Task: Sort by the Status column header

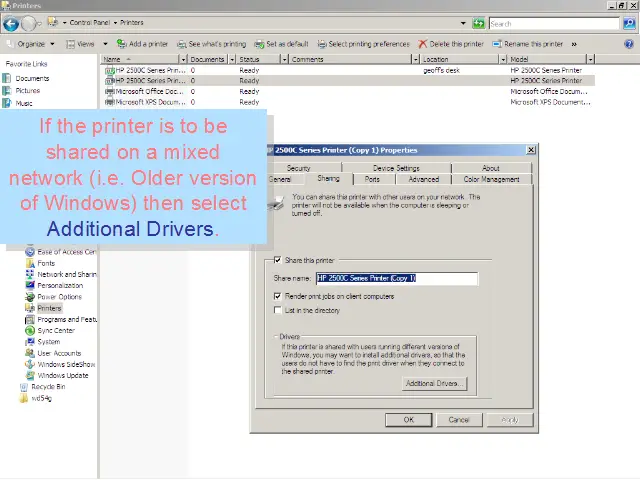Action: [259, 60]
